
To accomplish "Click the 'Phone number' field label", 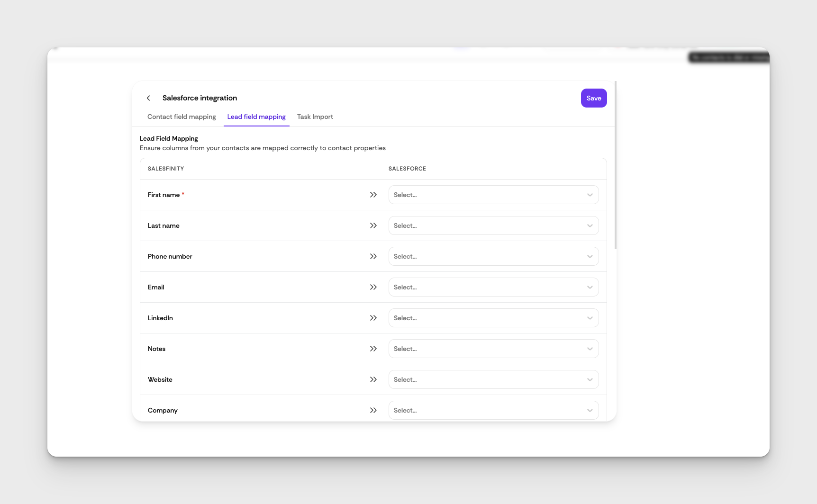I will tap(170, 256).
